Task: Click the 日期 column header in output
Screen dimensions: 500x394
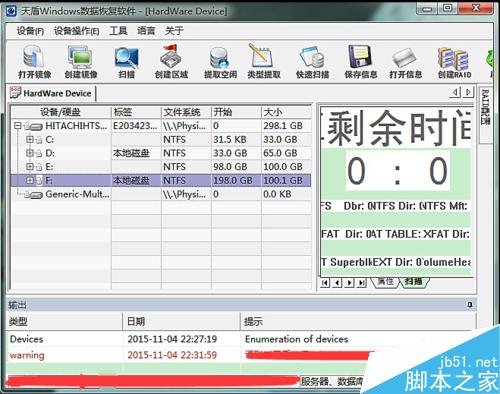Action: tap(181, 322)
